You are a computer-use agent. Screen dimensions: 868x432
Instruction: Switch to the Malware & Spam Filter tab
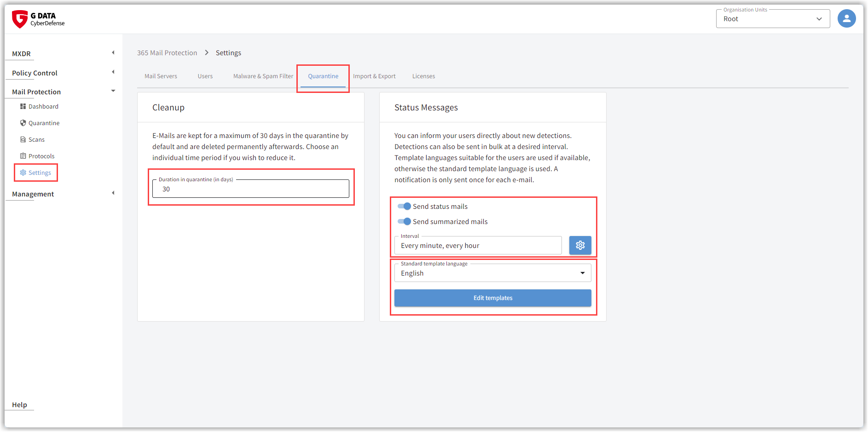click(263, 76)
